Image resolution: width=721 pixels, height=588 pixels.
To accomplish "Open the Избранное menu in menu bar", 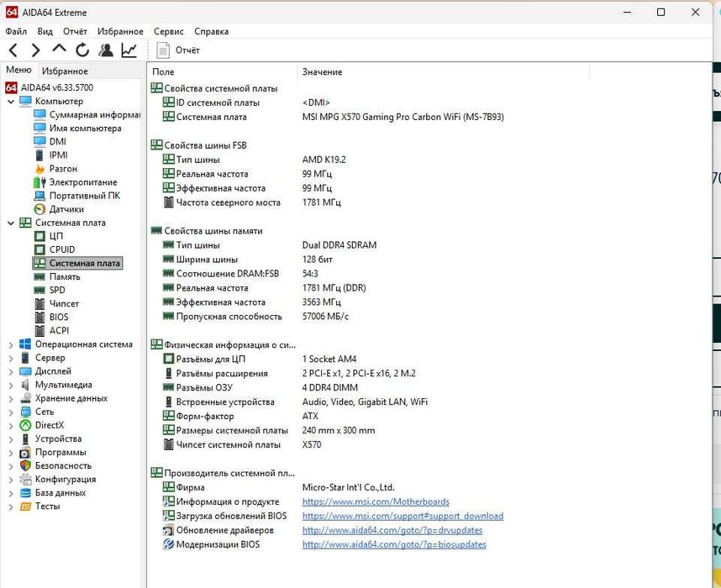I will 120,31.
